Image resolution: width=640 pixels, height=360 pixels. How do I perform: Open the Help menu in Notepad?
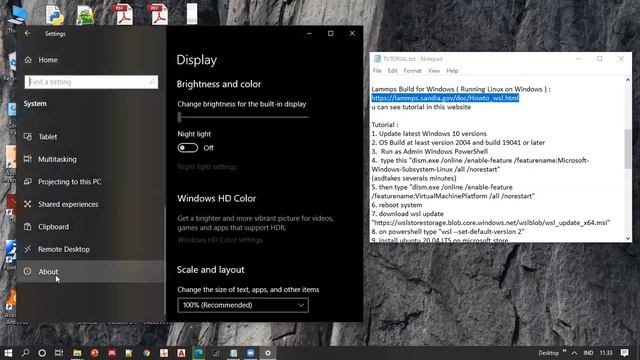(452, 71)
